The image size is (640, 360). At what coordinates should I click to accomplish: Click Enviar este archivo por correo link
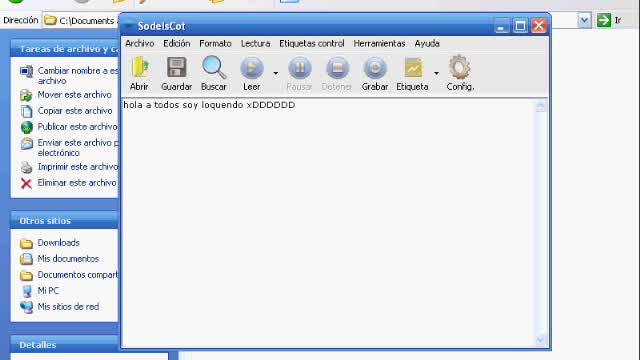pyautogui.click(x=78, y=147)
